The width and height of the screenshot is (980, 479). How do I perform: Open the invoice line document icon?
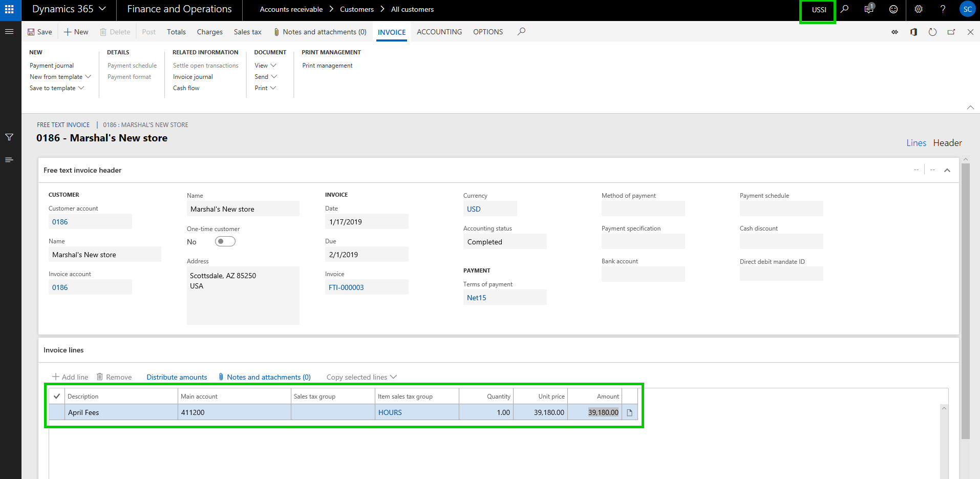tap(630, 412)
